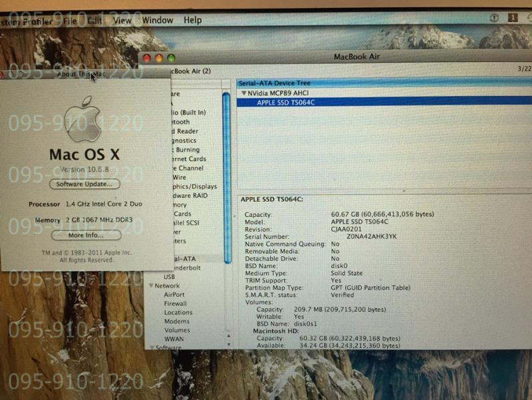
Task: Select the APPLE SSD TS064C device row
Action: 384,102
